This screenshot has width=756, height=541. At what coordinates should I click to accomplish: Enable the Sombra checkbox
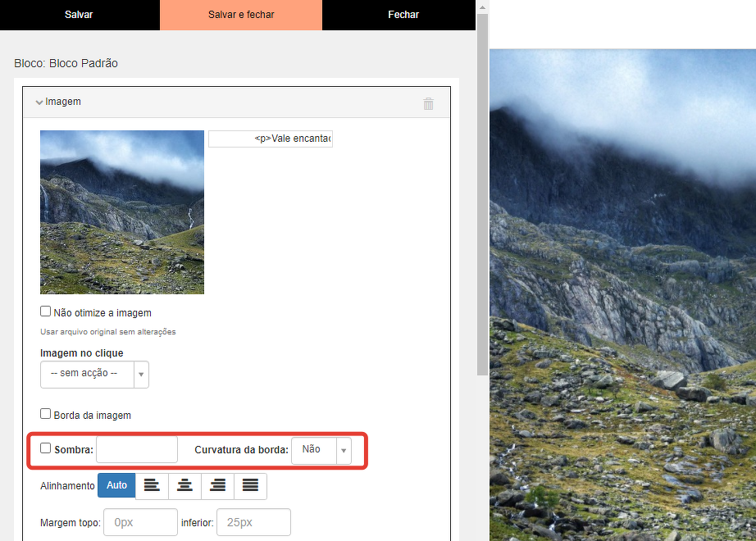(46, 448)
